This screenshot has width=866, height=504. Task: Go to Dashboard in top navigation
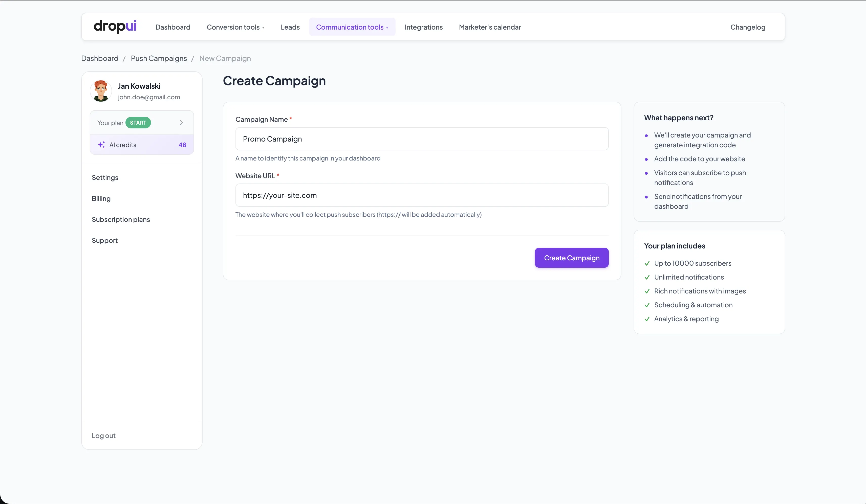click(x=173, y=27)
